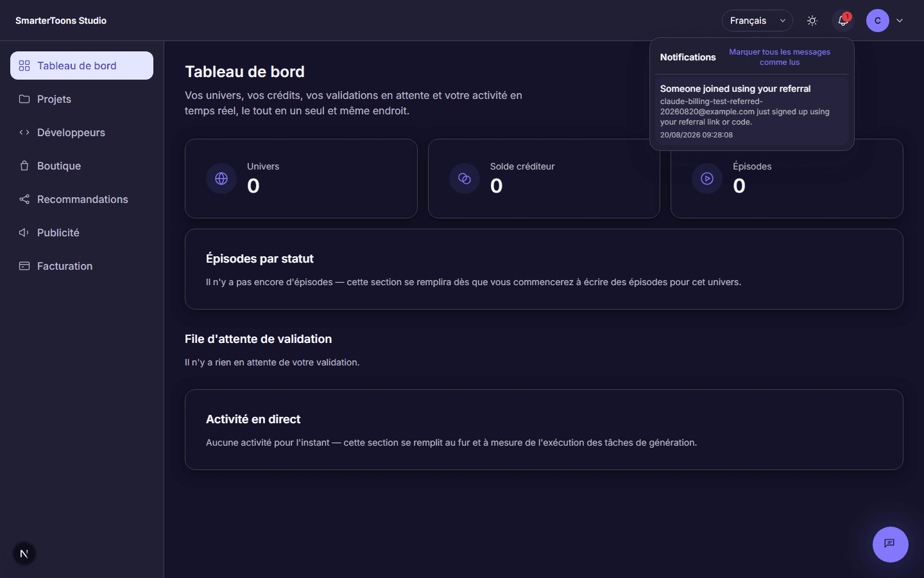
Task: Click the Tableau de bord page heading
Action: pos(245,72)
